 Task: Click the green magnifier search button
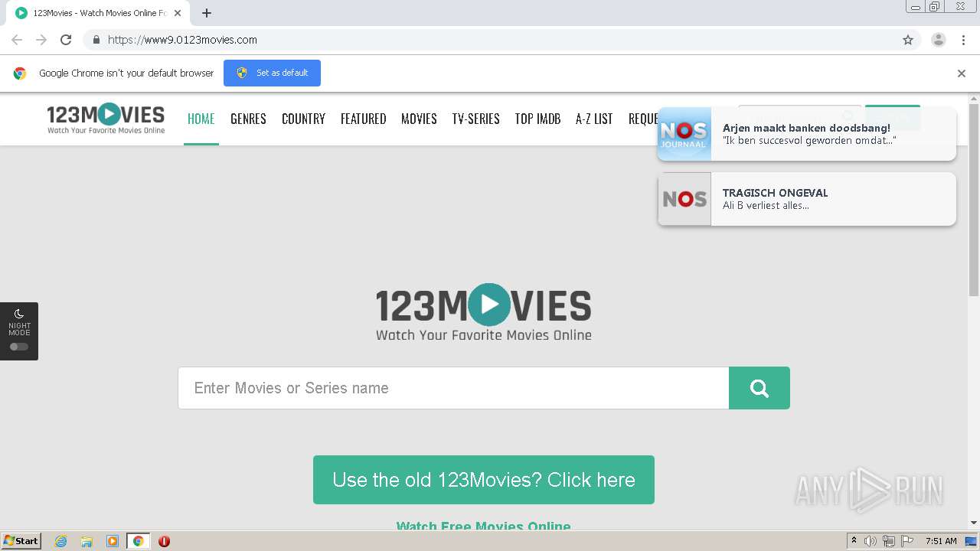pos(759,388)
